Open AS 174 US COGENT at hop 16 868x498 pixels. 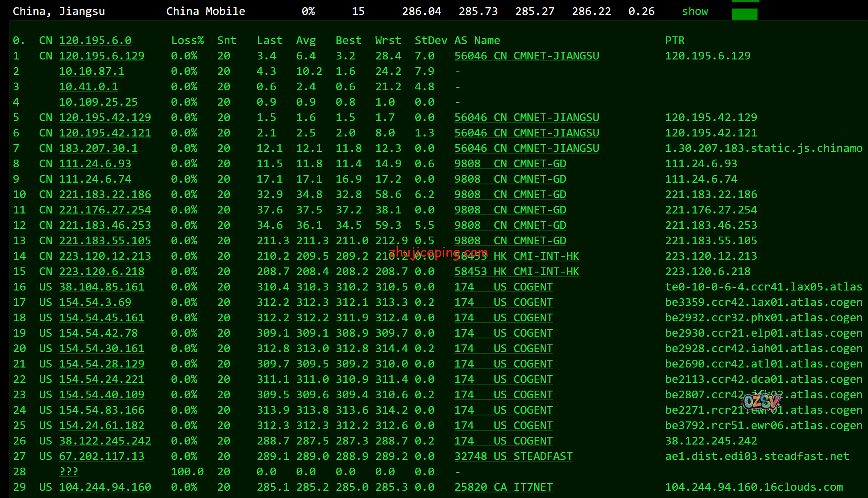click(503, 287)
